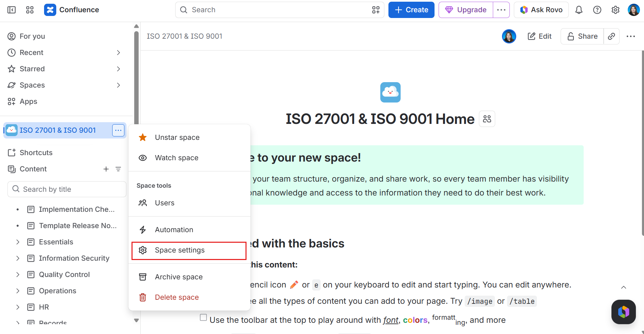Open the help question mark icon

click(597, 10)
